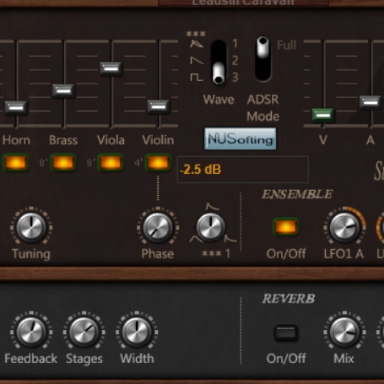
Task: Click the Tuning knob
Action: 31,228
